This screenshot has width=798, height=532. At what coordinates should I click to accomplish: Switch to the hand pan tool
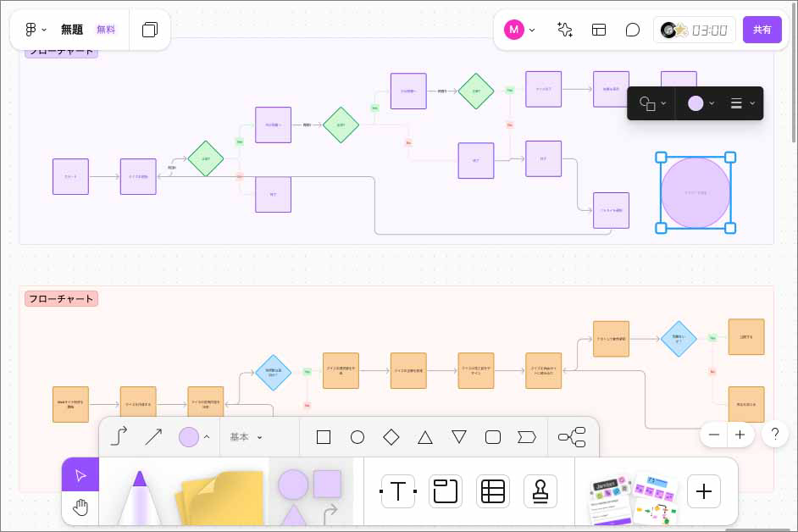(80, 507)
